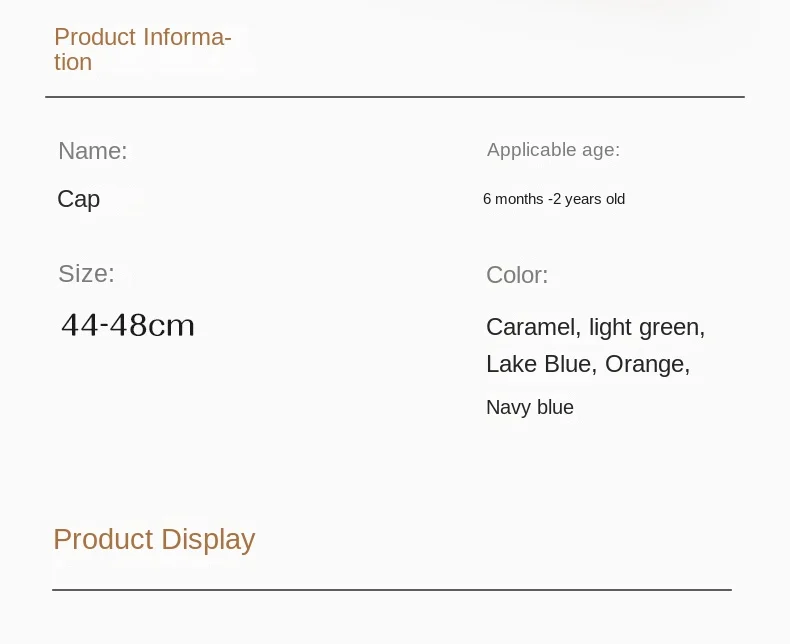This screenshot has width=790, height=644.
Task: Click the divider line under Product Display
Action: point(392,590)
